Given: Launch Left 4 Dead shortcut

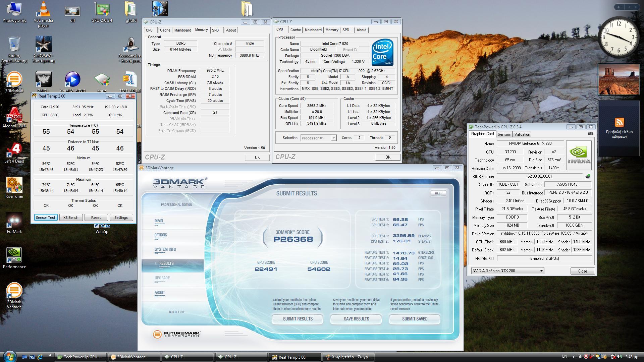Looking at the screenshot, I should [14, 153].
